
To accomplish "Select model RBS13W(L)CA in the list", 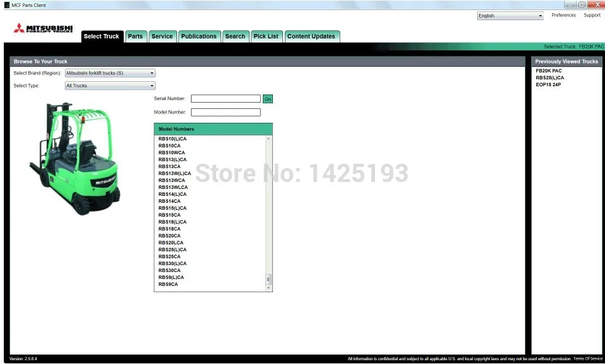I will 175,174.
